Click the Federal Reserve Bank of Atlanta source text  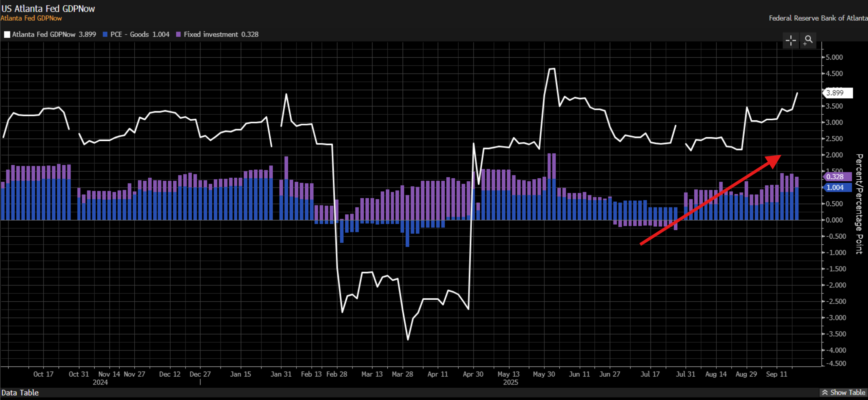pyautogui.click(x=818, y=18)
